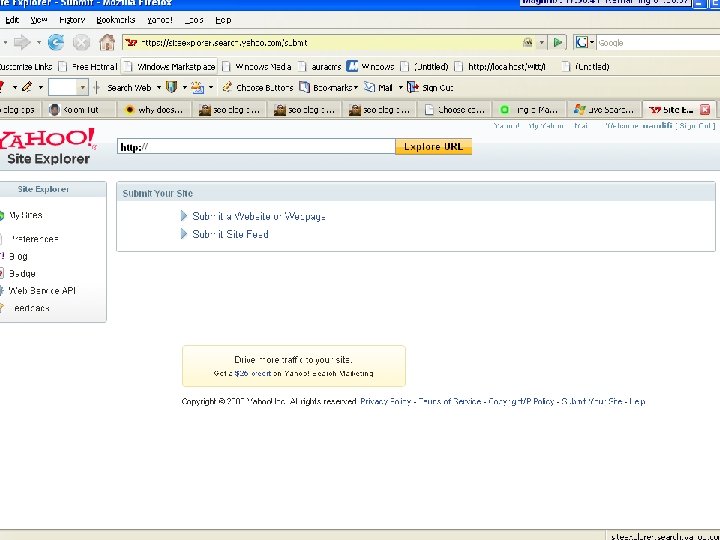This screenshot has height=540, width=720.
Task: Open the Tools menu
Action: pos(194,20)
